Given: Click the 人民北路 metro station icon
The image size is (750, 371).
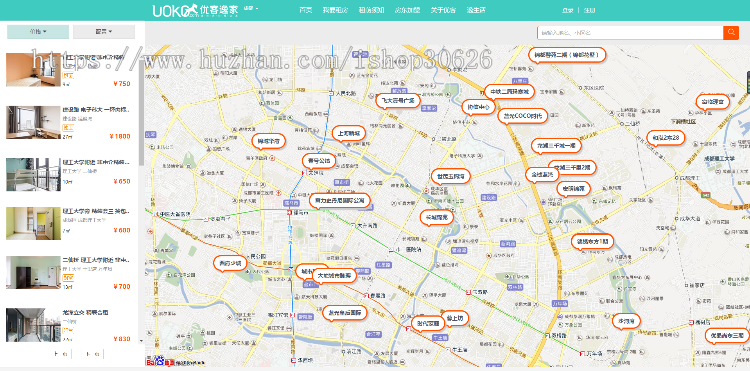Looking at the screenshot, I should coord(331,93).
